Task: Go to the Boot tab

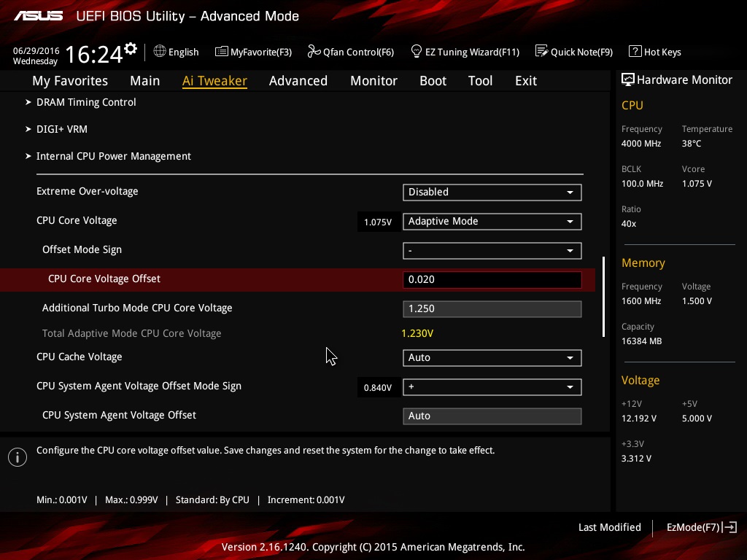Action: 433,81
